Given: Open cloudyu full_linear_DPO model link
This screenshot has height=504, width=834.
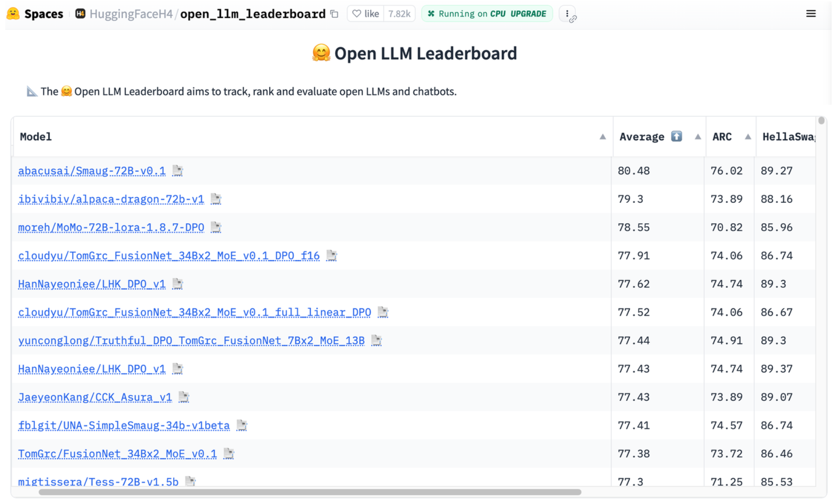Looking at the screenshot, I should pyautogui.click(x=195, y=312).
